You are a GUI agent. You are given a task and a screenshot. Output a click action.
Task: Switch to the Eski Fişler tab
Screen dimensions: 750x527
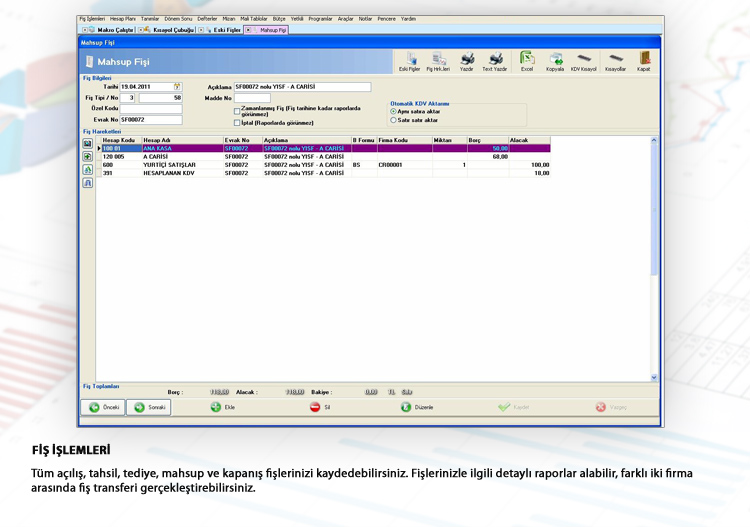225,30
